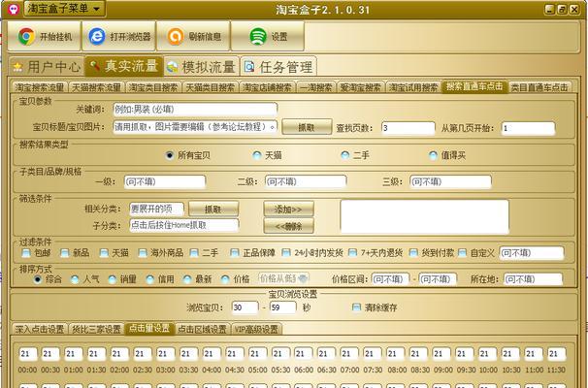Viewport: 588px width, 388px height.
Task: Open the VIP高级设置 bottom tab
Action: 256,329
